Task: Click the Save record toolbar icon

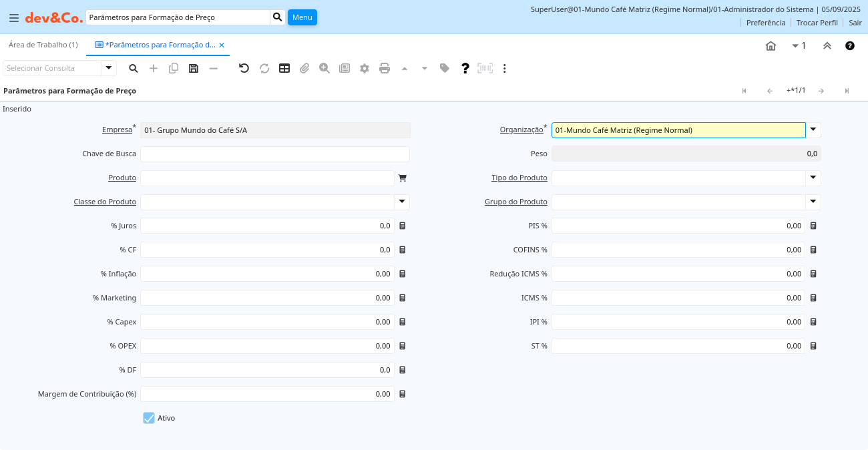Action: click(194, 68)
